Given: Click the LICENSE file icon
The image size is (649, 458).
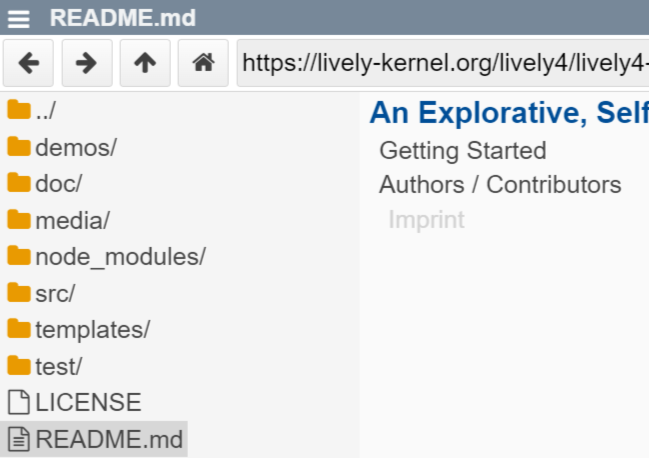Looking at the screenshot, I should [18, 403].
